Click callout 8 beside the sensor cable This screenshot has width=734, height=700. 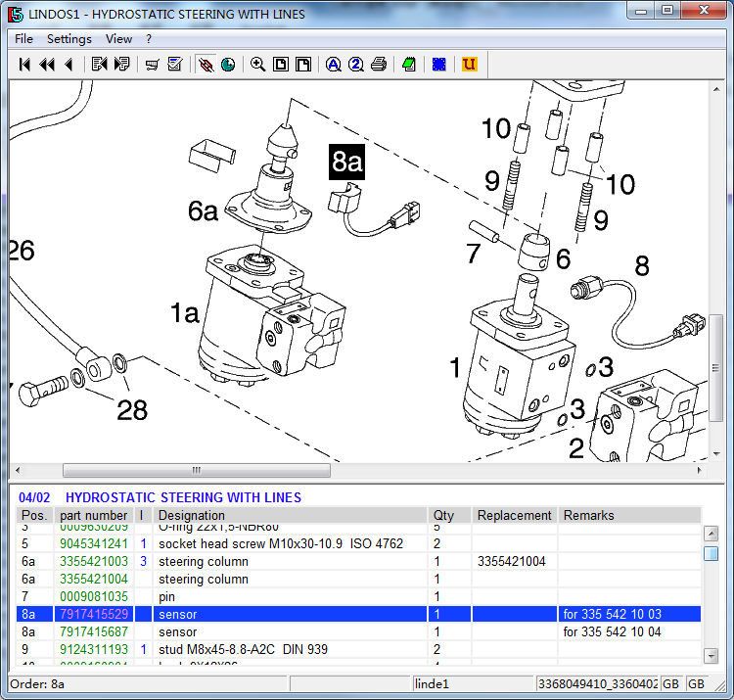point(642,265)
